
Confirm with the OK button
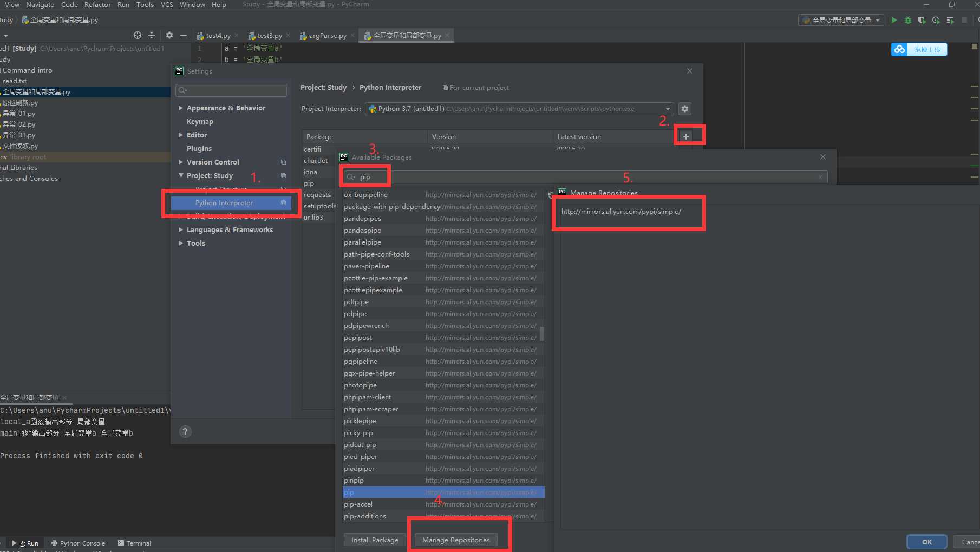[x=926, y=542]
